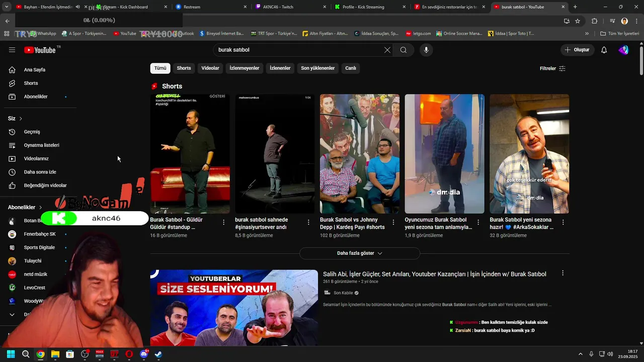Go back with browser arrow
This screenshot has height=362, width=644.
[7, 21]
